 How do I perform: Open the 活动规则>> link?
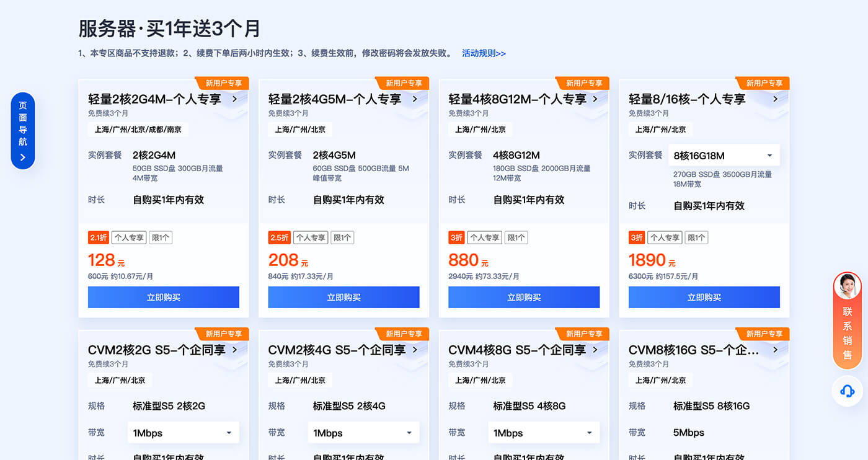point(484,53)
